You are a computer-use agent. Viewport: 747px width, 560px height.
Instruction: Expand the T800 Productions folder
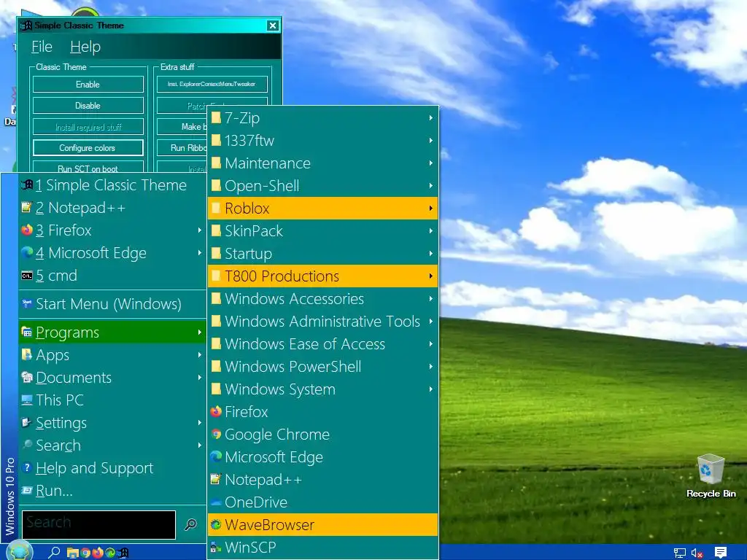323,276
